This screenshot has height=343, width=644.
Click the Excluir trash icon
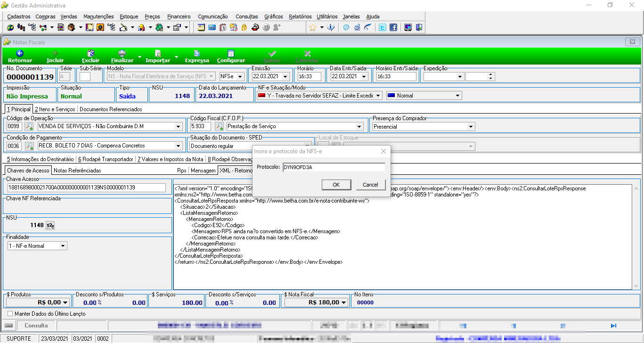coord(91,53)
